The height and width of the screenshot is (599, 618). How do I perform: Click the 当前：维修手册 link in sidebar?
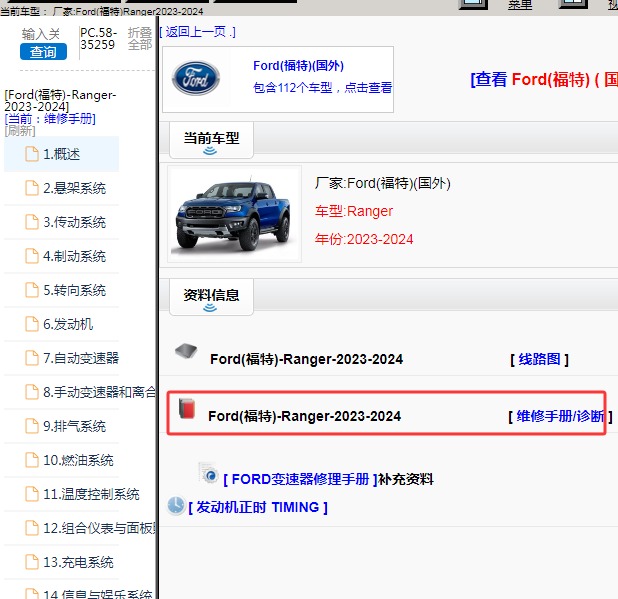(x=50, y=119)
